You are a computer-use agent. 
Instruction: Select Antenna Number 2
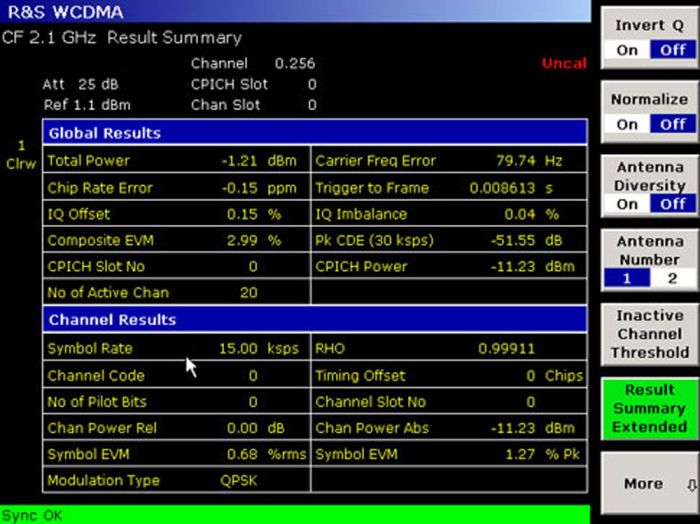click(672, 279)
